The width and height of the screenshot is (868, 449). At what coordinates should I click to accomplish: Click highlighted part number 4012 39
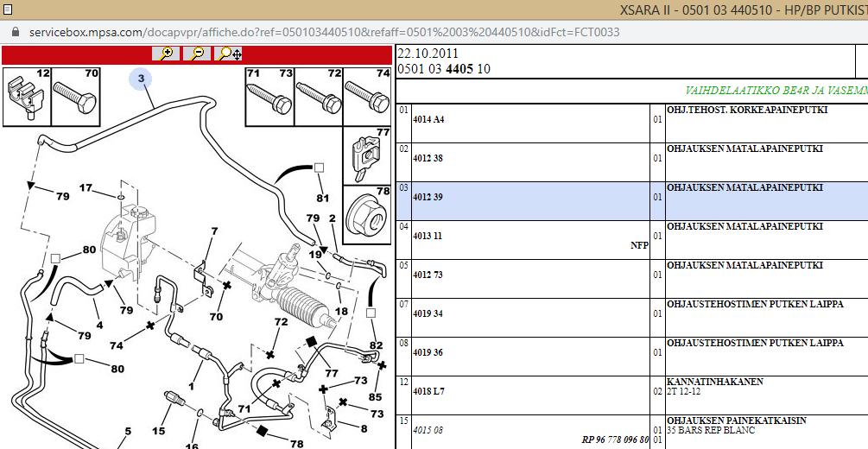click(428, 197)
